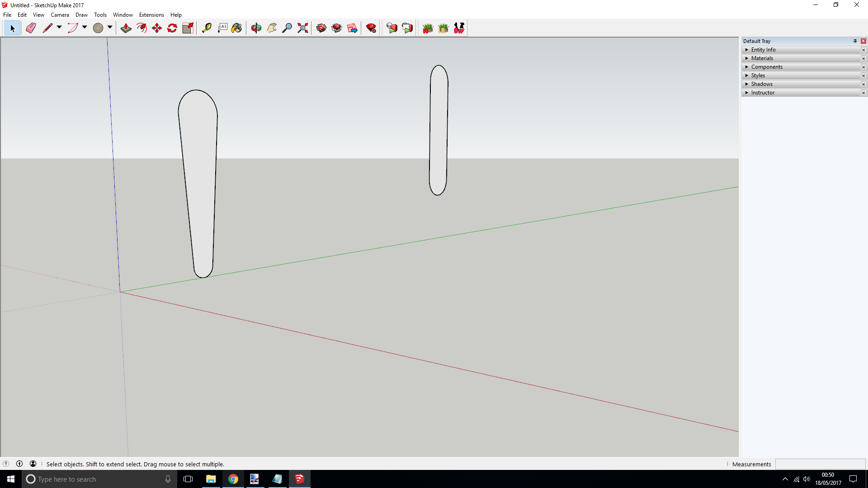Open the Line tool dropdown arrow
Image resolution: width=868 pixels, height=488 pixels.
[59, 28]
